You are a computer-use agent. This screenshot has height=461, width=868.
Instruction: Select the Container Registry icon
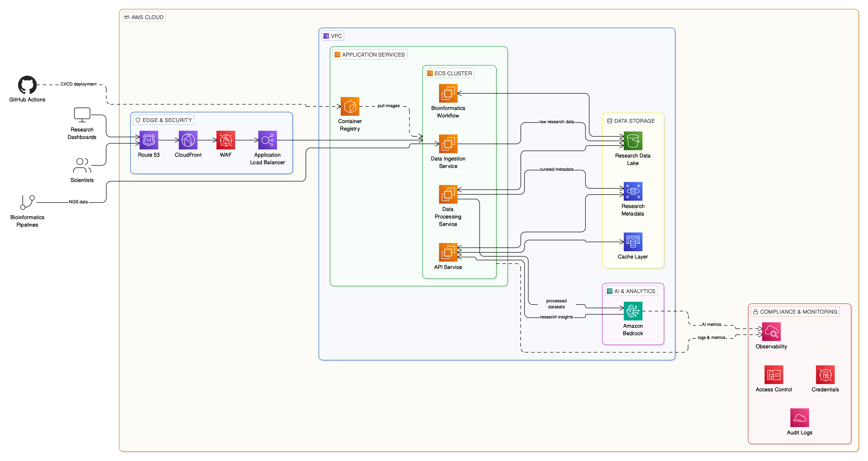point(350,106)
